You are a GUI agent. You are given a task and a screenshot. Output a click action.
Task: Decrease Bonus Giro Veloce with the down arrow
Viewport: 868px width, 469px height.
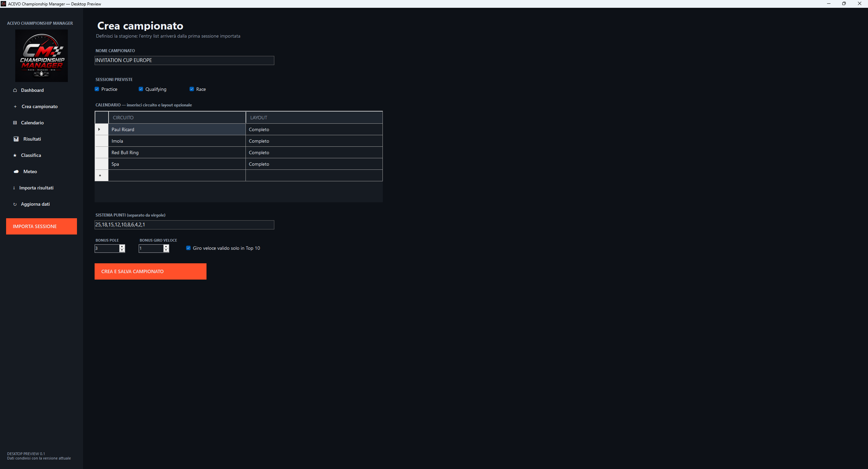pos(166,250)
